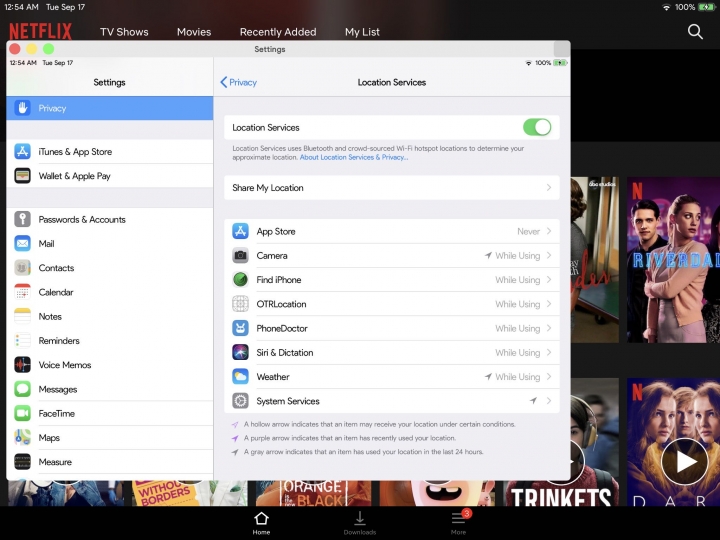Click the Notes icon in sidebar
Image resolution: width=720 pixels, height=540 pixels.
pos(22,316)
